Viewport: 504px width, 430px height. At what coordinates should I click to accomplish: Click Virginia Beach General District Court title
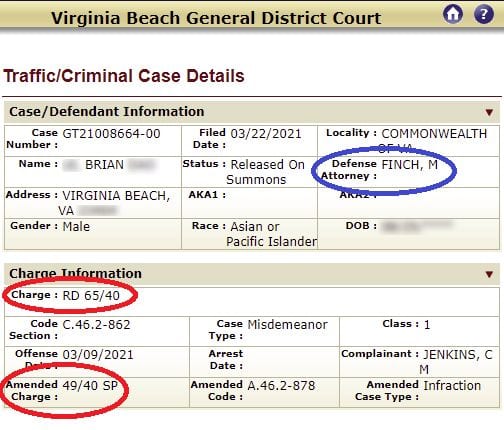[216, 18]
